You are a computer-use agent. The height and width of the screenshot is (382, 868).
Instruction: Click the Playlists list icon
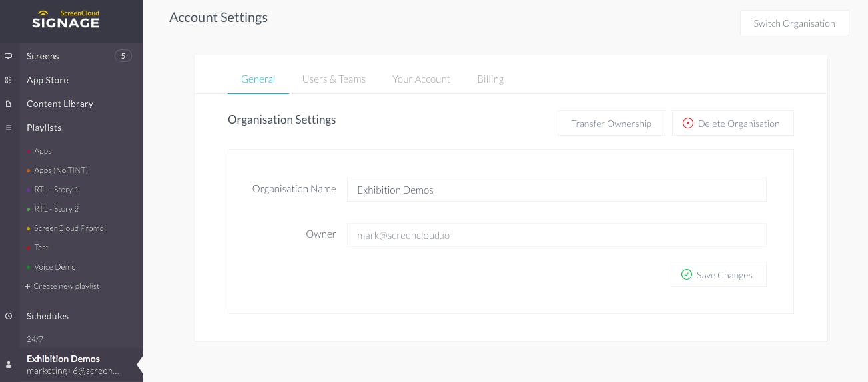pos(9,128)
